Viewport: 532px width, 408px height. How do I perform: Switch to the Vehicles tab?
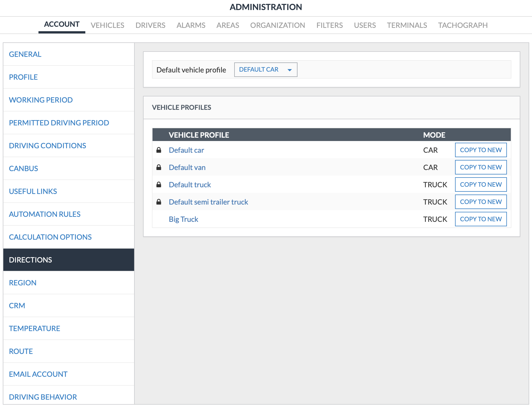[x=107, y=25]
